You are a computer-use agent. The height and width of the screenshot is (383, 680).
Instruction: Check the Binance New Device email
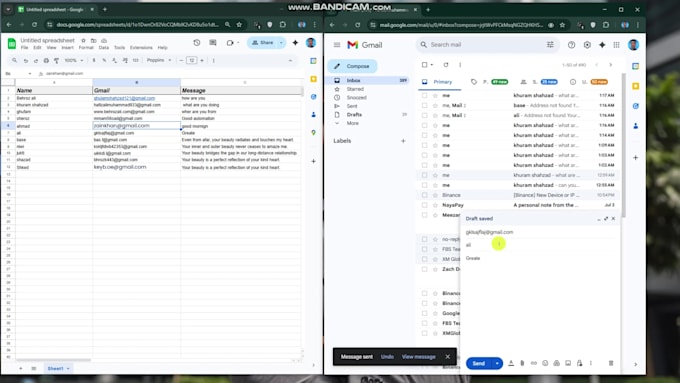425,195
